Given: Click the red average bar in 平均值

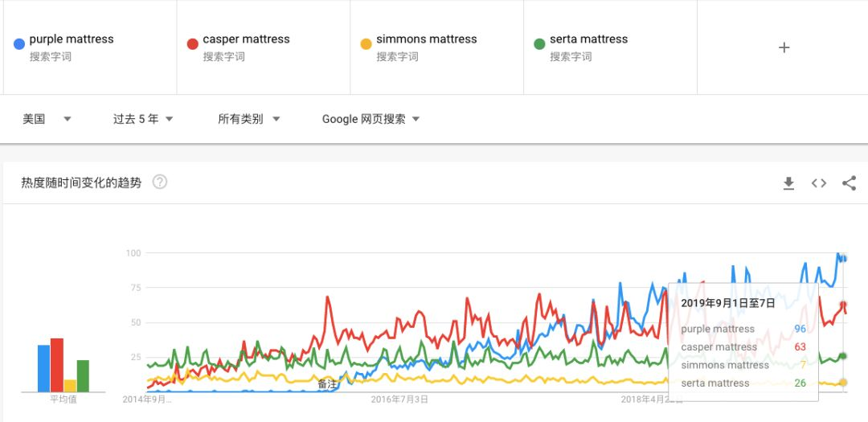Looking at the screenshot, I should pyautogui.click(x=57, y=365).
